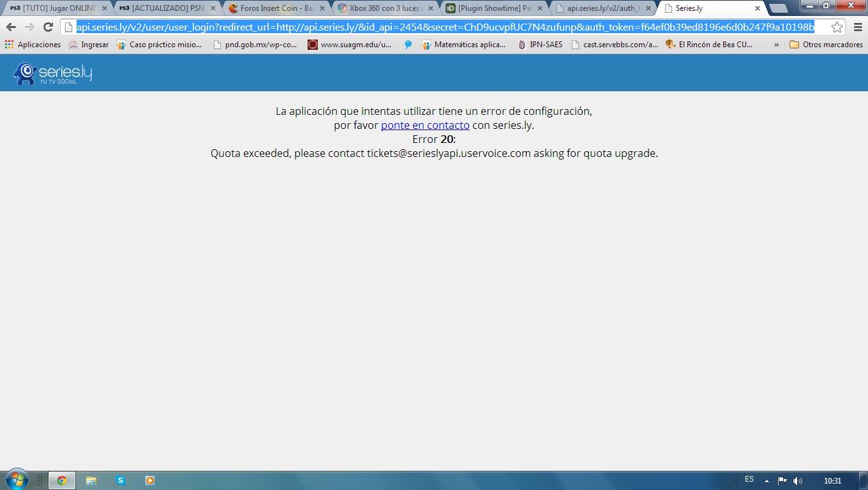This screenshot has height=490, width=868.
Task: Show hidden bookmarks with the » chevron
Action: coord(776,45)
